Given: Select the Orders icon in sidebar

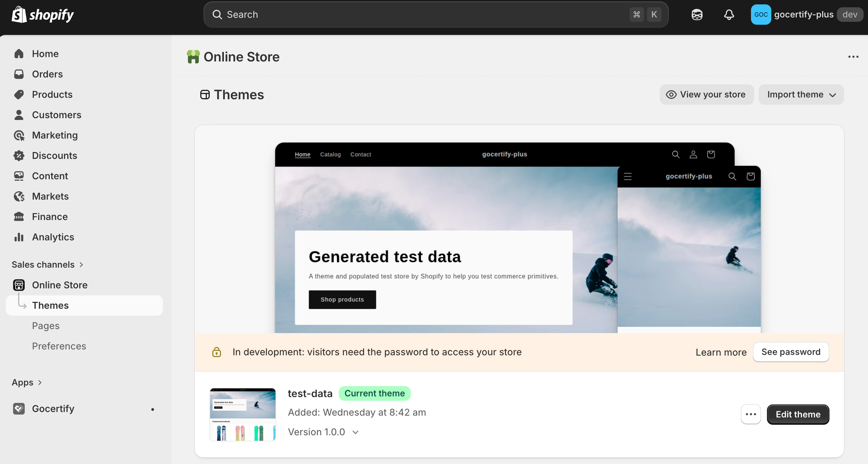Looking at the screenshot, I should pos(19,74).
